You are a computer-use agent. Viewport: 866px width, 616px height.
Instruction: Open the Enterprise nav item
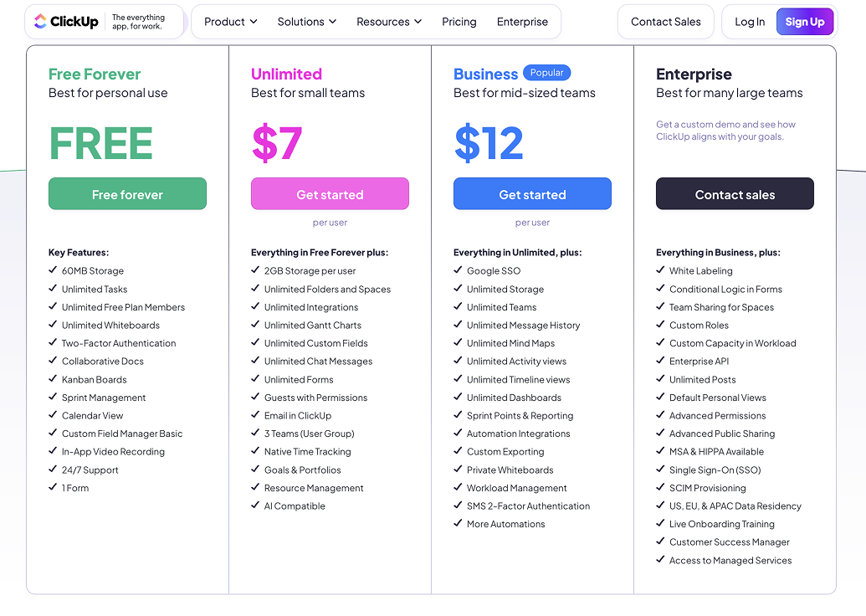tap(522, 22)
